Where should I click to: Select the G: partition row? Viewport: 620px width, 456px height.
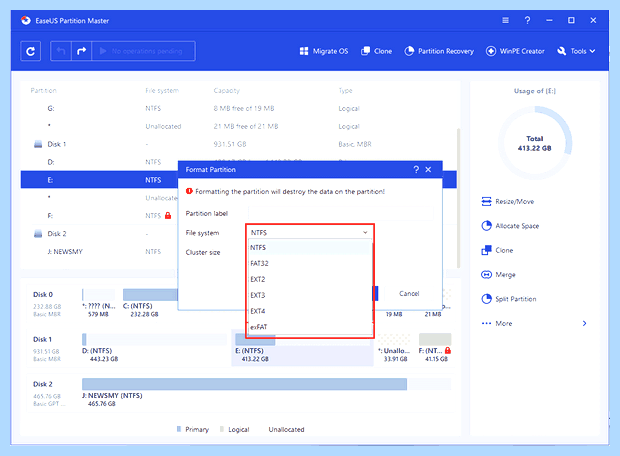click(238, 108)
